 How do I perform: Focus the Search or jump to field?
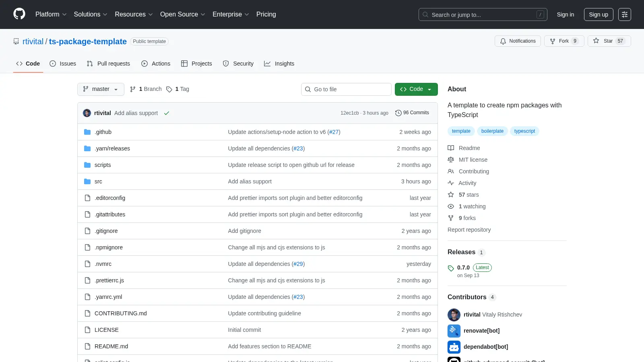483,14
